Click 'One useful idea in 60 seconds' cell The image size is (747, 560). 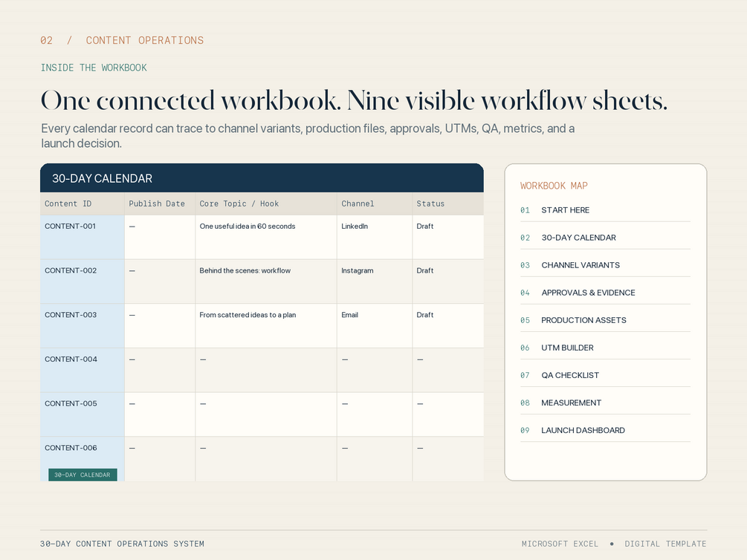point(266,237)
